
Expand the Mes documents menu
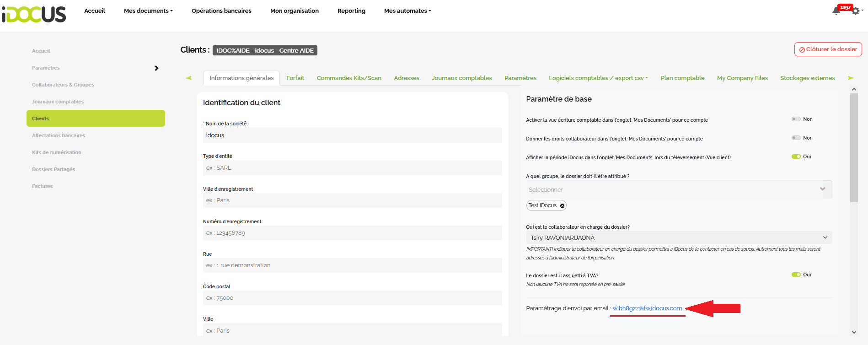point(148,11)
